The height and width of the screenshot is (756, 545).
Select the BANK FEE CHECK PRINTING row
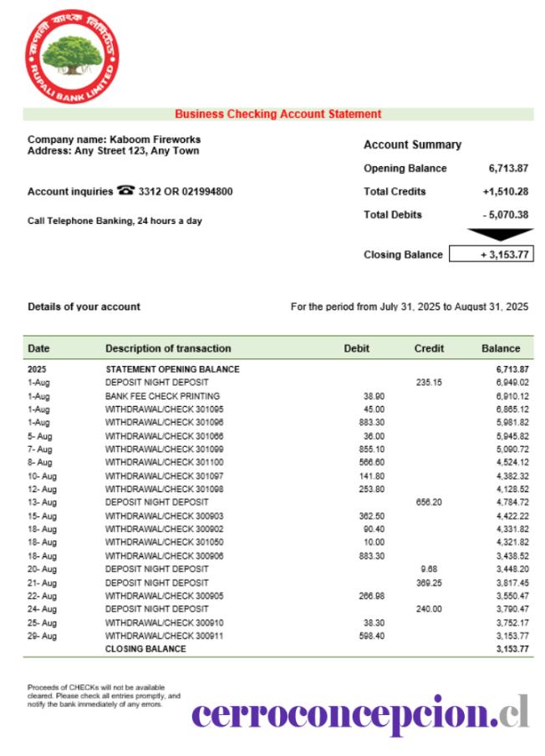click(x=278, y=396)
